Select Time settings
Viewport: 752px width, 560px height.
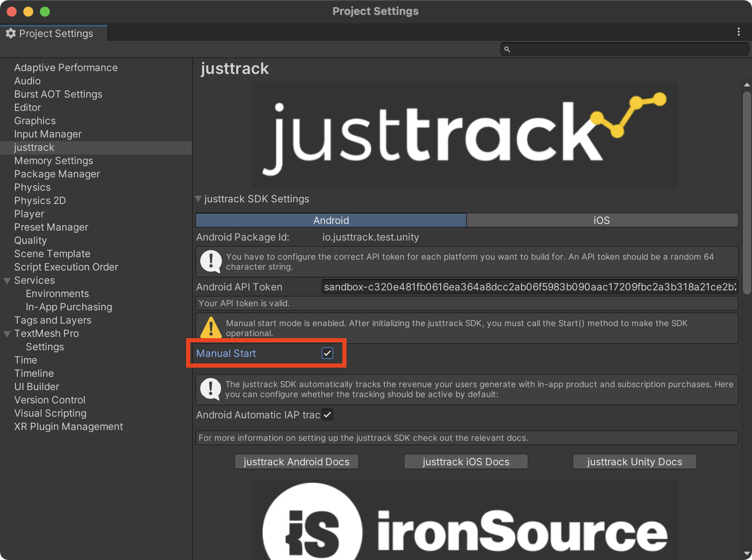click(26, 360)
